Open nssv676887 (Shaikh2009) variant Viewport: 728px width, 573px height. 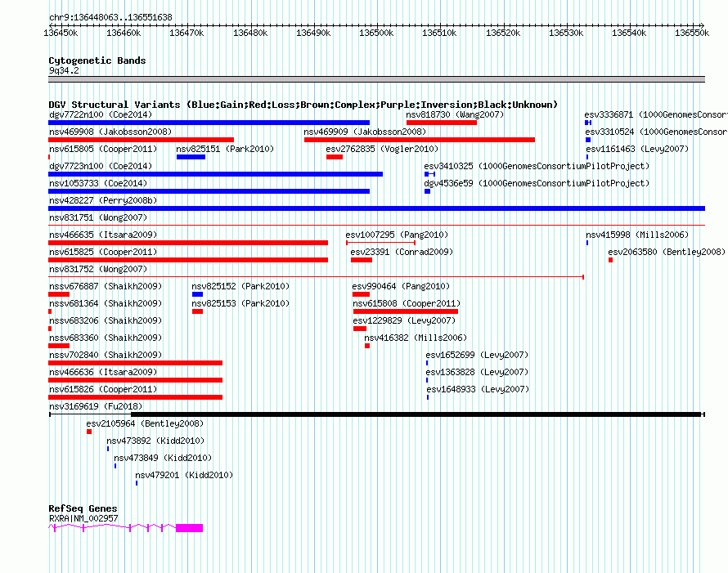coord(106,286)
